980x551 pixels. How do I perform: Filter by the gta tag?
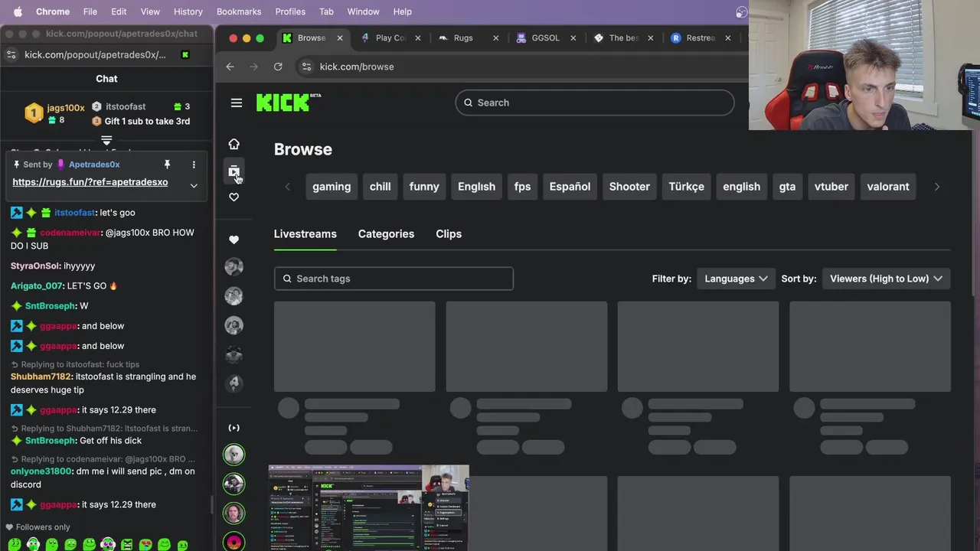(787, 187)
